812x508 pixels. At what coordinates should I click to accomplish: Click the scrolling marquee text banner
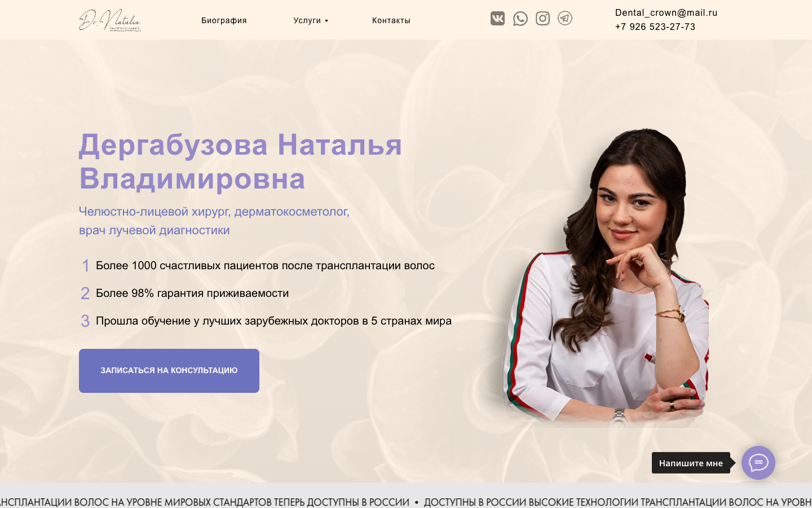coord(406,502)
